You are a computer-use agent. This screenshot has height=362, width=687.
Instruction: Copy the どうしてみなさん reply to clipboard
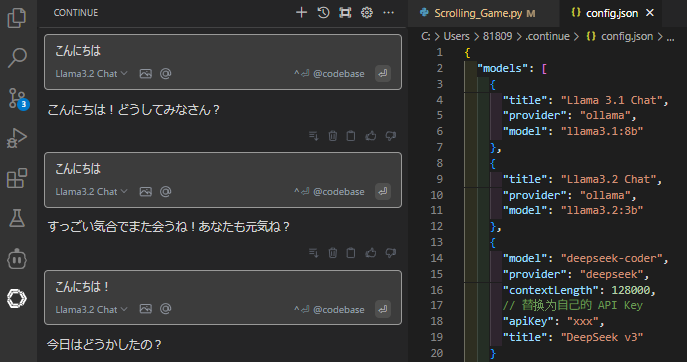(x=351, y=136)
